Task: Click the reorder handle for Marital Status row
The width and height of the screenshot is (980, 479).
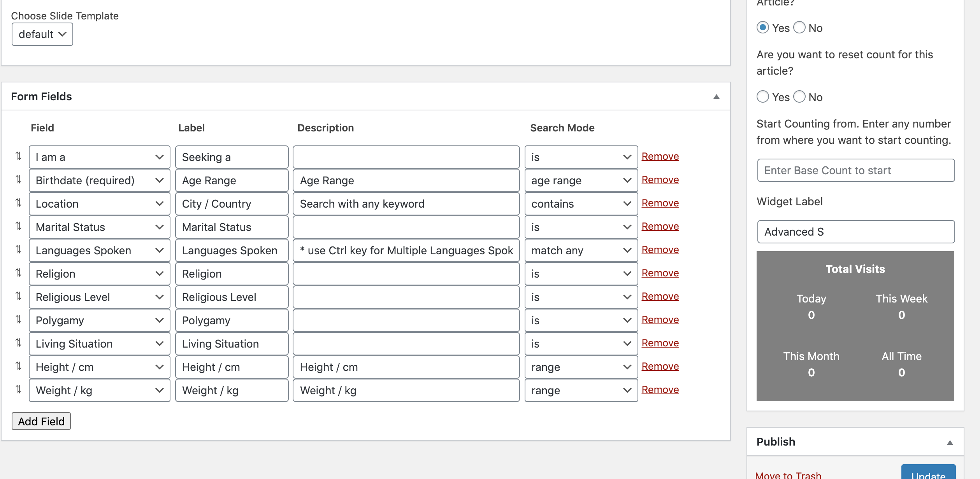Action: 18,226
